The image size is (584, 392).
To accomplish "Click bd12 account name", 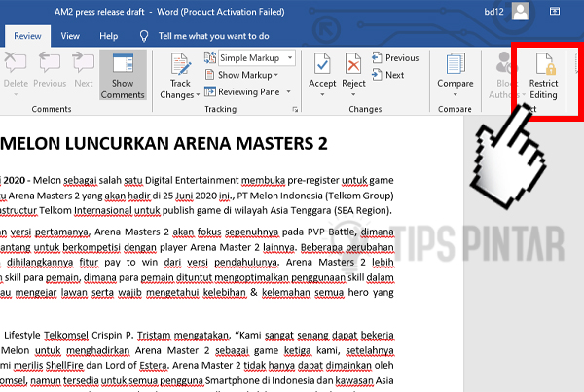I will pyautogui.click(x=493, y=12).
